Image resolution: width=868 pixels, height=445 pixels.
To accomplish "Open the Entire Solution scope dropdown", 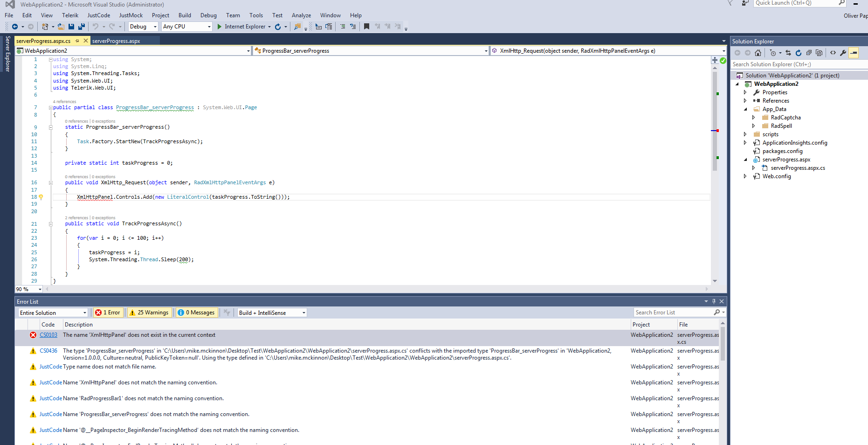I will point(53,313).
